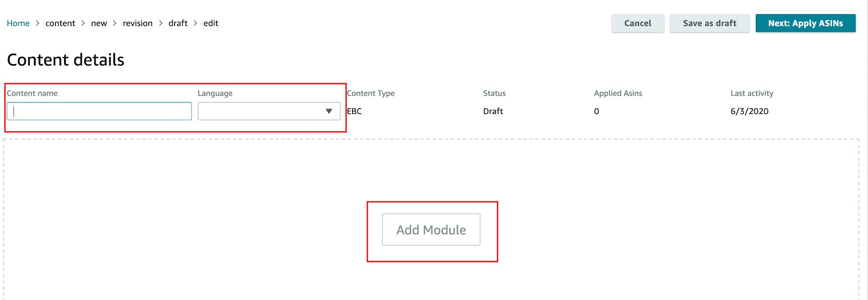Viewport: 868px width, 300px height.
Task: Click the Home breadcrumb link
Action: tap(18, 23)
